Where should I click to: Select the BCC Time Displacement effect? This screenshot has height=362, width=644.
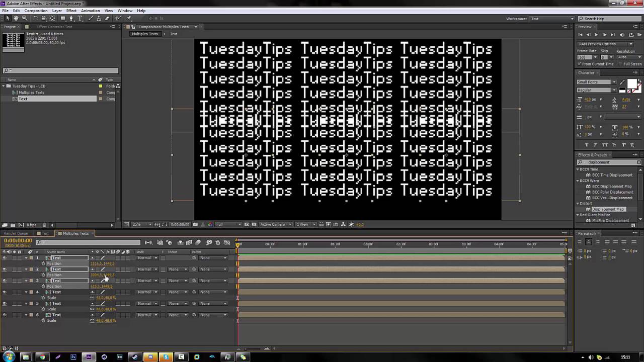(612, 175)
